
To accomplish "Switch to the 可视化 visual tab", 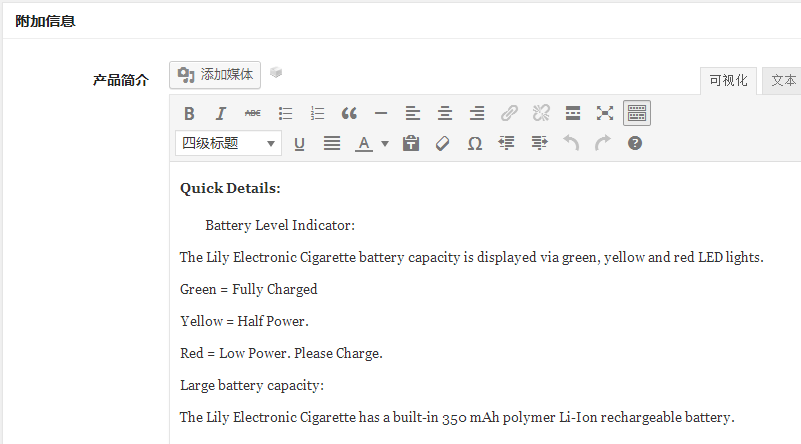I will click(728, 81).
